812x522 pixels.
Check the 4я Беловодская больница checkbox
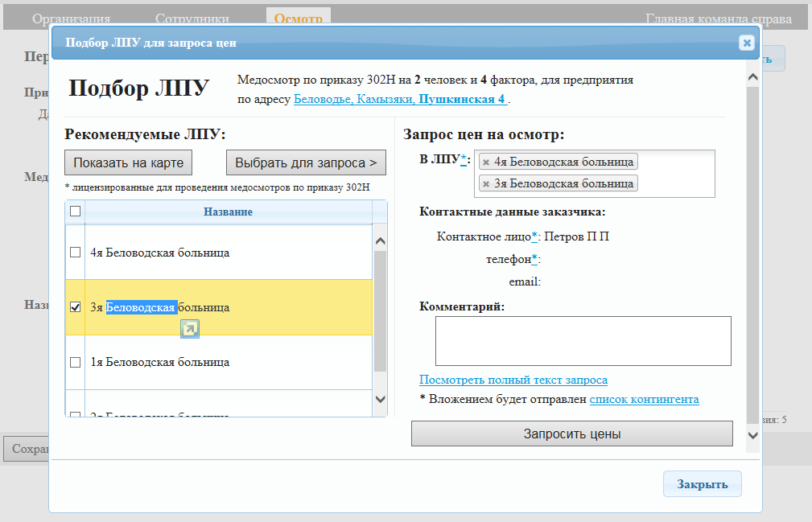[x=76, y=253]
